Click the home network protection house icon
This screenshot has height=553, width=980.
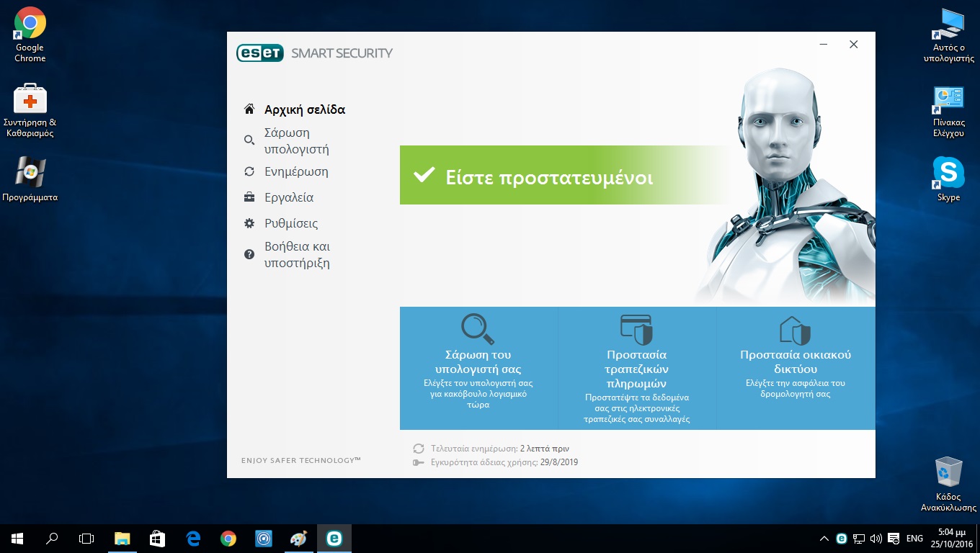(x=796, y=330)
